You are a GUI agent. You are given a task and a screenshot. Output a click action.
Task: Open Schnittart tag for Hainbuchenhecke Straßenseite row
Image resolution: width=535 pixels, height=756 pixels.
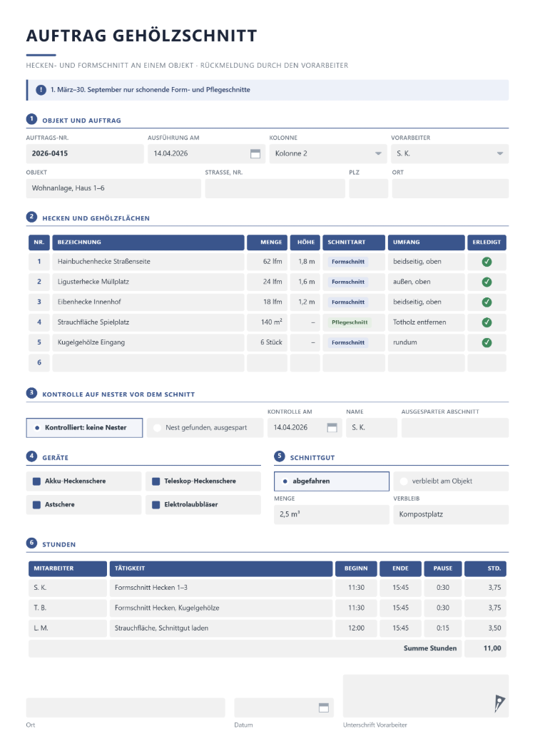coord(348,262)
